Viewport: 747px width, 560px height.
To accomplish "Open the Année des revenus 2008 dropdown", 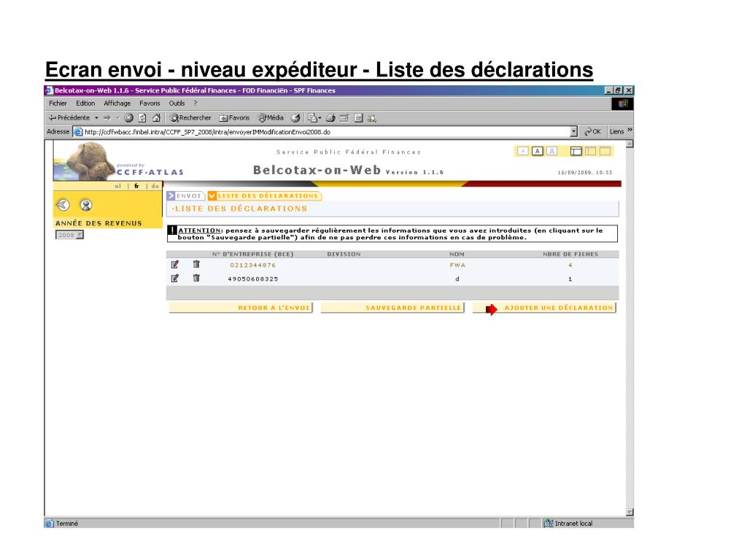I will click(69, 235).
